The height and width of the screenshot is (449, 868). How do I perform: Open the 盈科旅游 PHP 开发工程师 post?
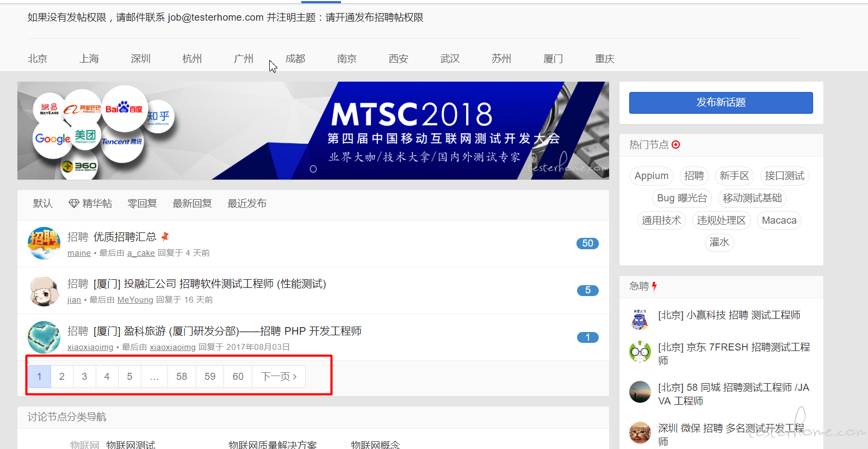[x=227, y=331]
